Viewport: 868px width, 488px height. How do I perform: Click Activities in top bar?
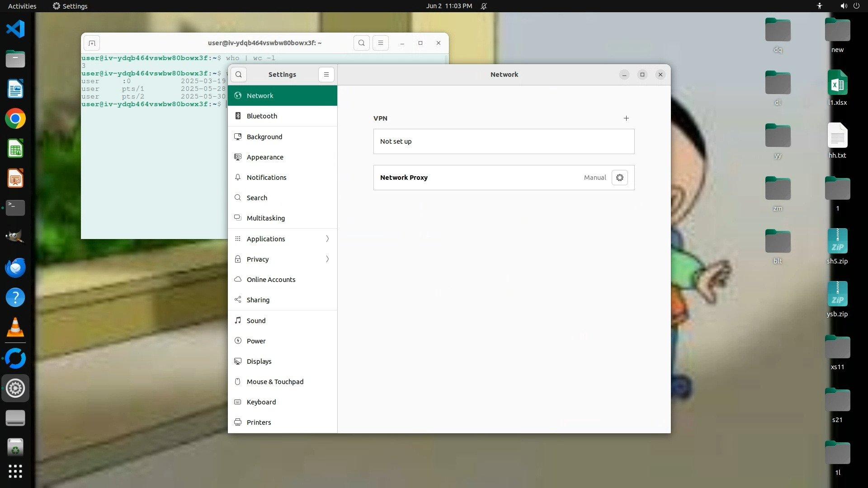(x=22, y=6)
